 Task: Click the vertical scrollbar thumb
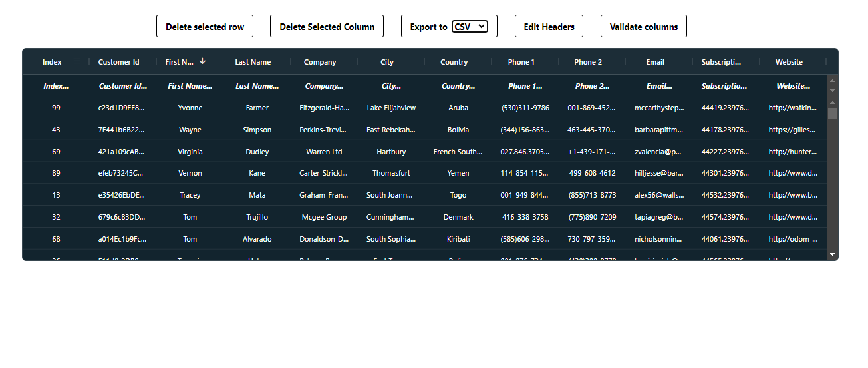pos(832,113)
